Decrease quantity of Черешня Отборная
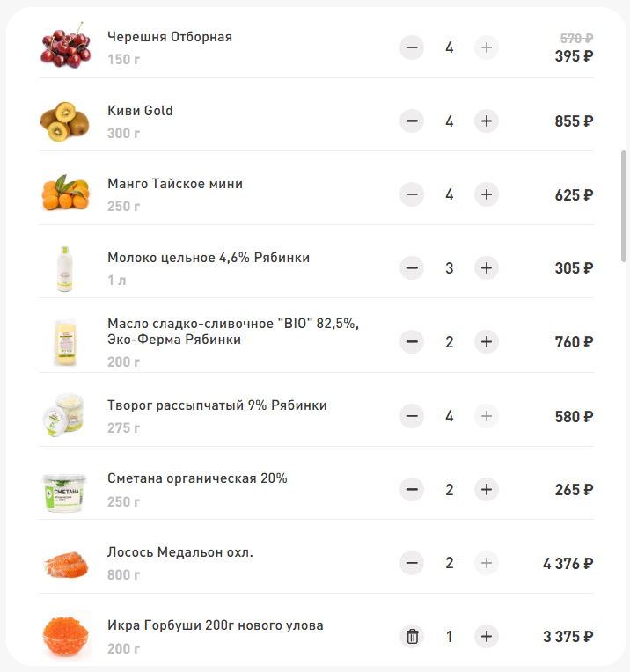This screenshot has width=630, height=672. point(412,47)
